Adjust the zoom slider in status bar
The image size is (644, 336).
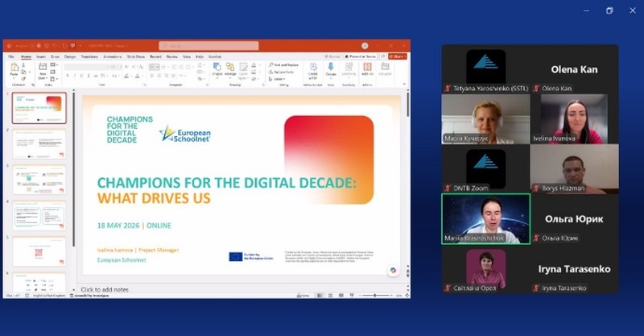pyautogui.click(x=375, y=295)
